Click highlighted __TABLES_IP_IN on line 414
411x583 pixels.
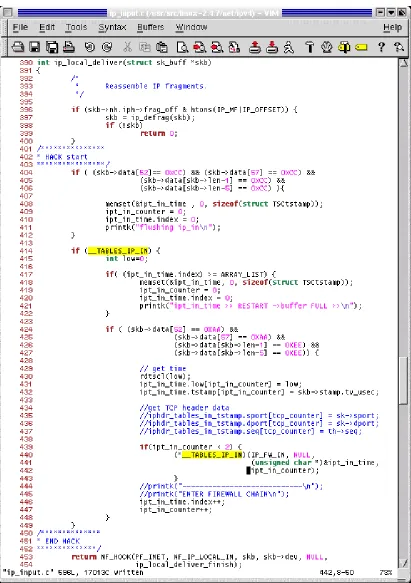point(118,251)
